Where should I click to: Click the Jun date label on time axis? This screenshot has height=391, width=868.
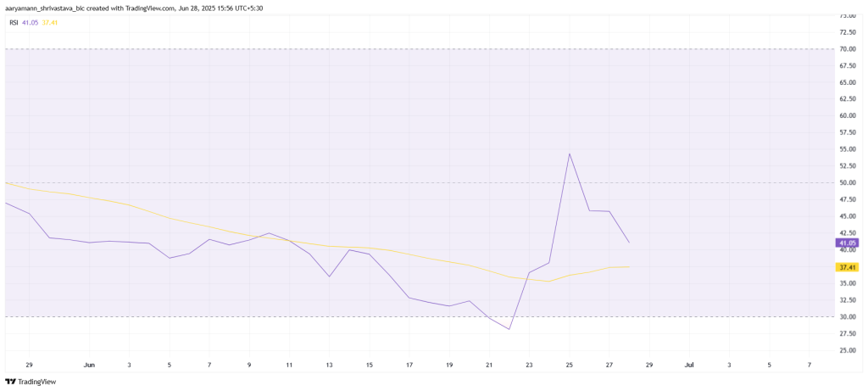(x=89, y=365)
